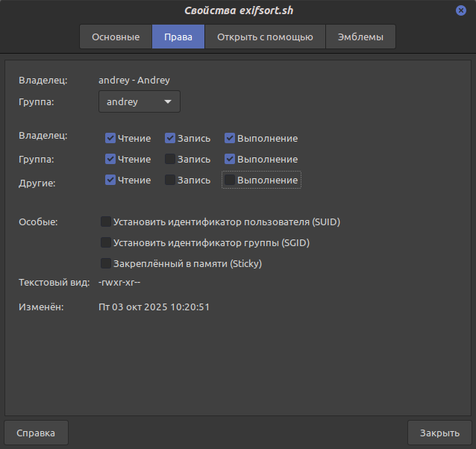
Task: Switch to the Основные tab
Action: pos(116,37)
